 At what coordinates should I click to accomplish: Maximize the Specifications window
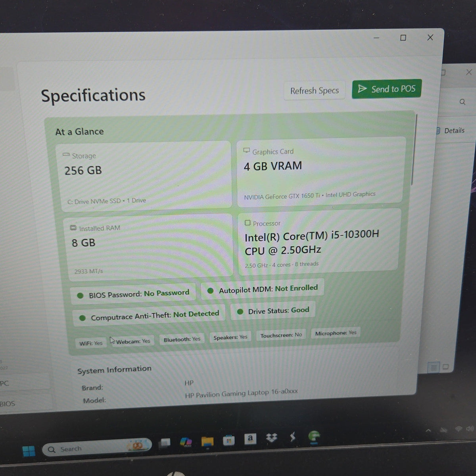[x=403, y=38]
